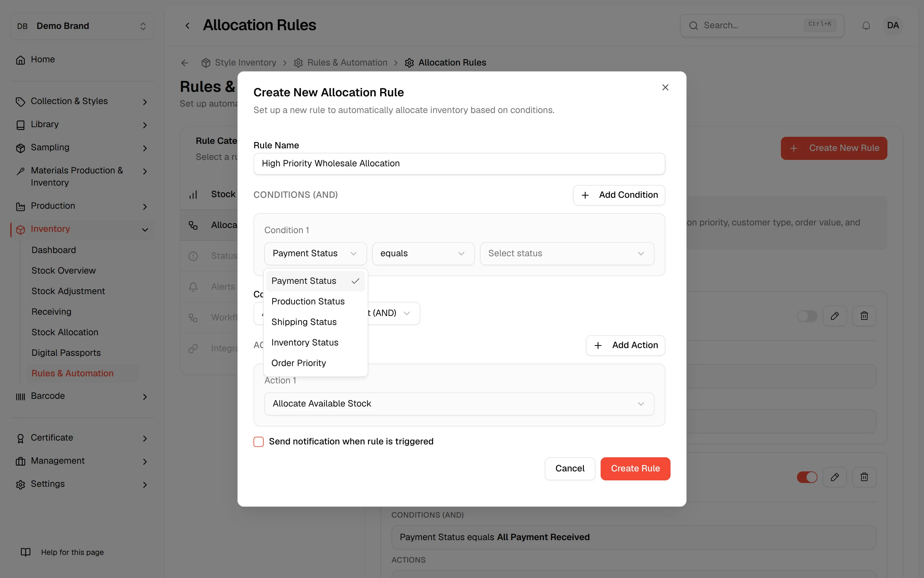
Task: Expand Collection & Styles sidebar section
Action: tap(82, 101)
